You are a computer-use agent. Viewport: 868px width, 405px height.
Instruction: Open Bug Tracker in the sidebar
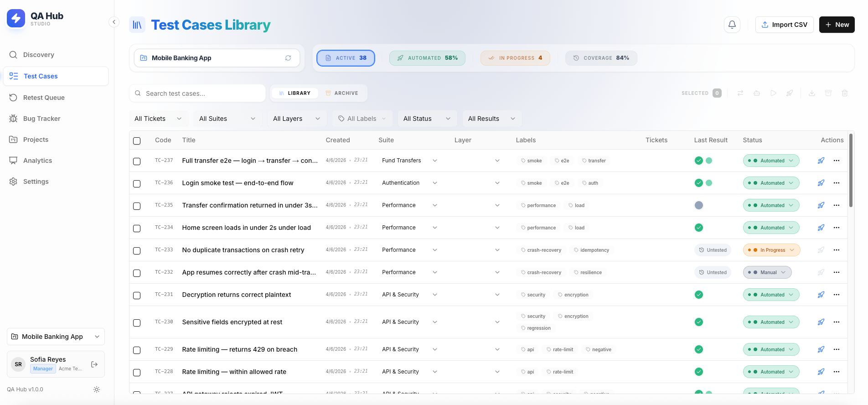tap(56, 119)
